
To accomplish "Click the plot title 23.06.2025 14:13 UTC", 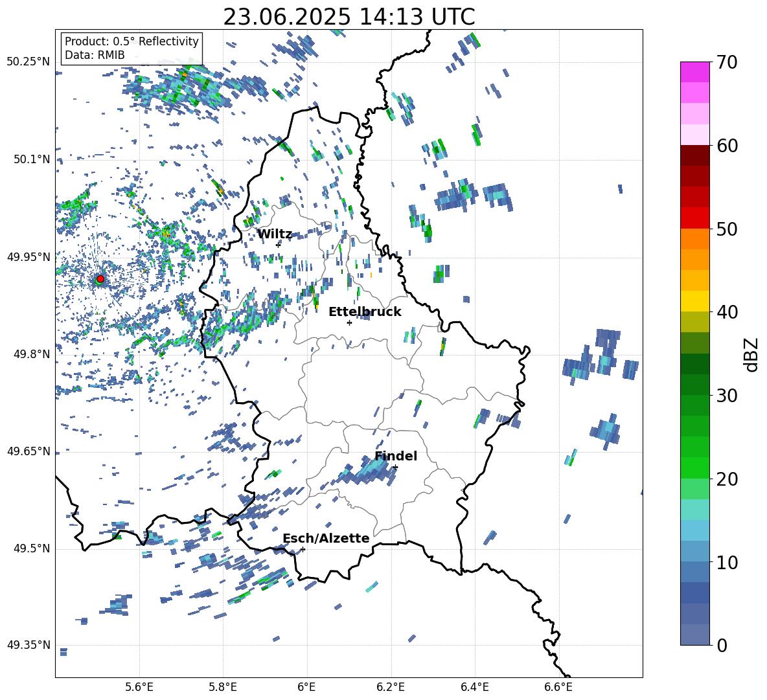I will (x=349, y=17).
